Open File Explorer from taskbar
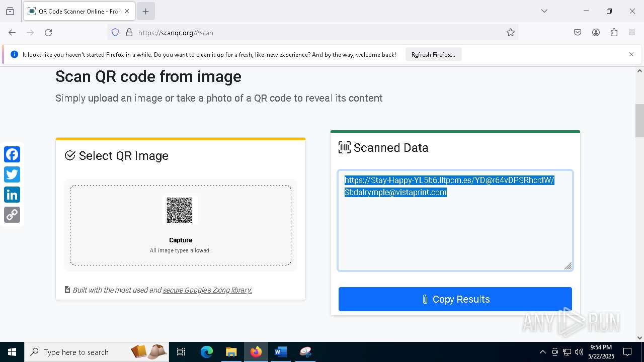This screenshot has width=644, height=362. 231,352
